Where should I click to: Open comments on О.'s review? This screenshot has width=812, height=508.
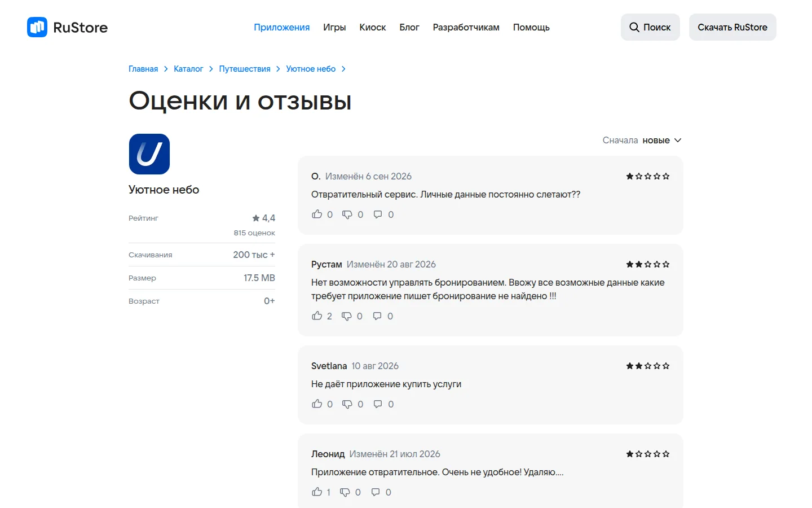(x=383, y=214)
